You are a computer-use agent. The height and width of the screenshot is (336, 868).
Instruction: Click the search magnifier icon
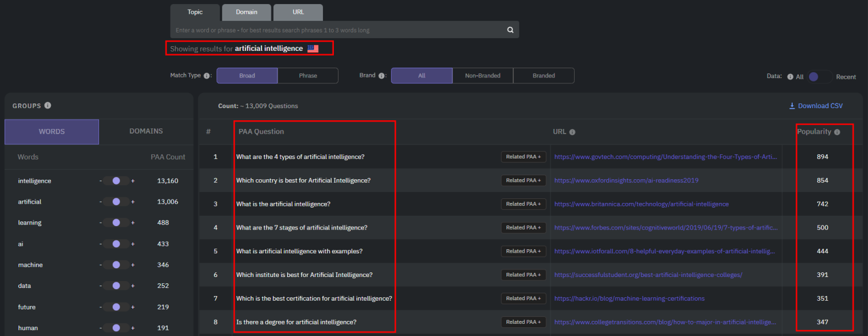(x=510, y=29)
